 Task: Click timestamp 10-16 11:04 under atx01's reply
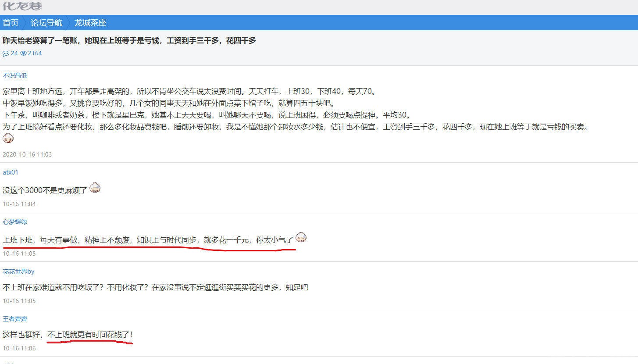pos(19,203)
